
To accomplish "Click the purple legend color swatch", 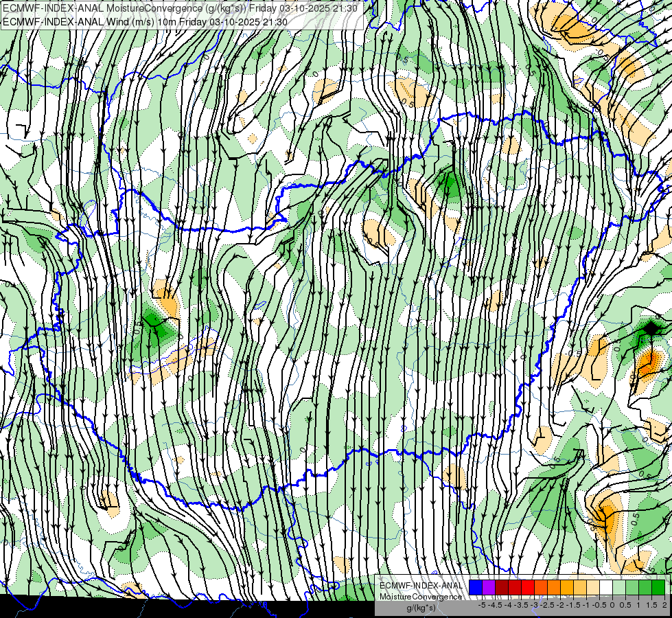I will 489,588.
